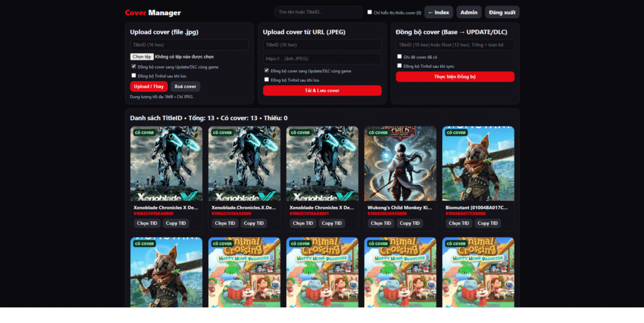Click the "Đăng xuất" logout button

point(502,12)
